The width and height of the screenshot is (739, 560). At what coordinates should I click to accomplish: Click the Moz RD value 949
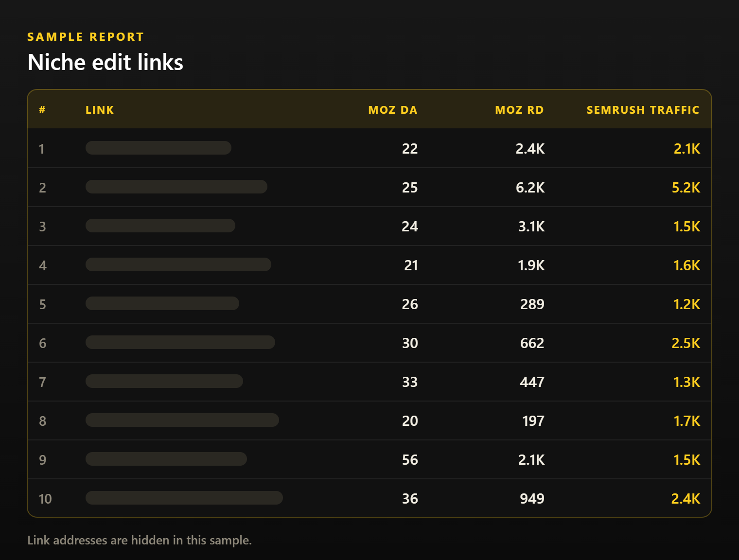[x=532, y=499]
